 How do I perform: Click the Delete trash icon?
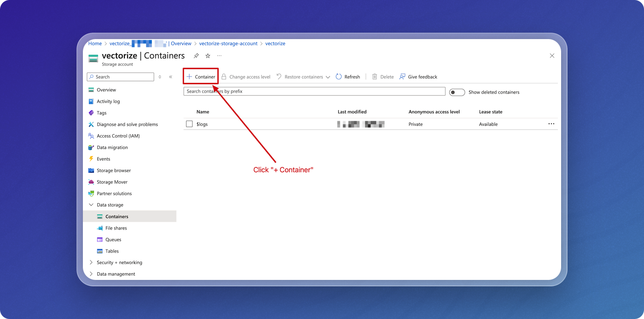pos(375,77)
